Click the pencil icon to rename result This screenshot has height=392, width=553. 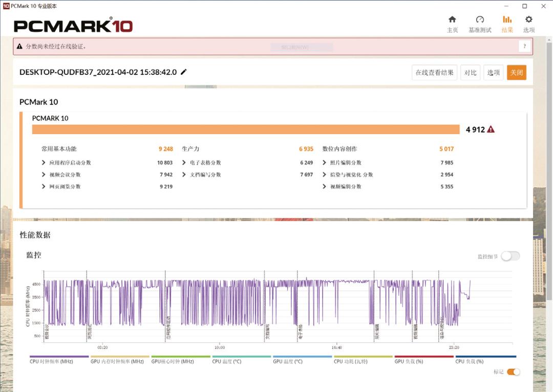(x=184, y=72)
